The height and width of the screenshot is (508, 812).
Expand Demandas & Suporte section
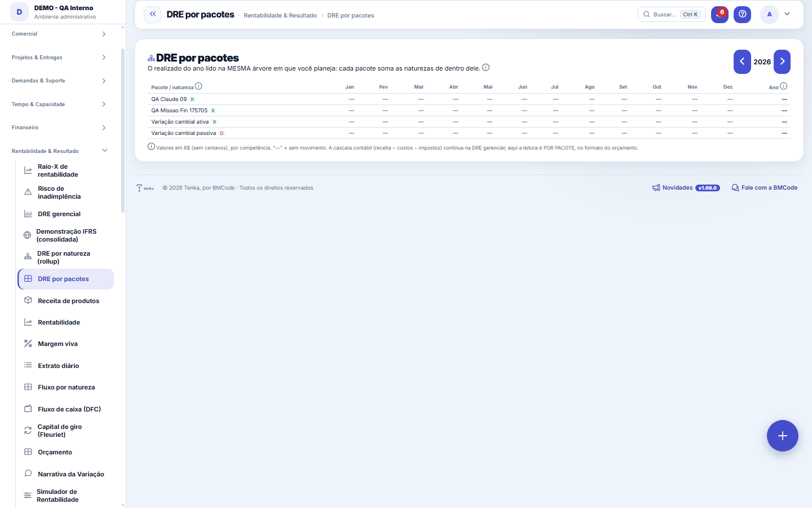coord(59,81)
